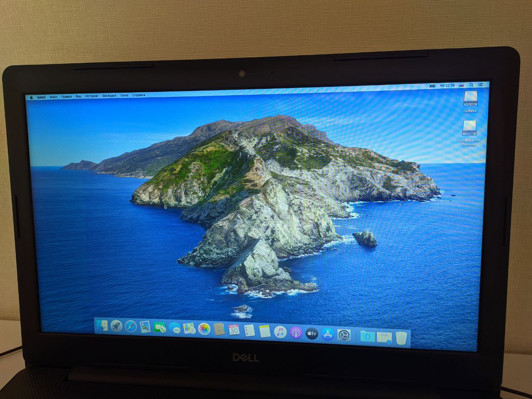
Task: Click battery status icon in menu bar
Action: click(x=433, y=86)
